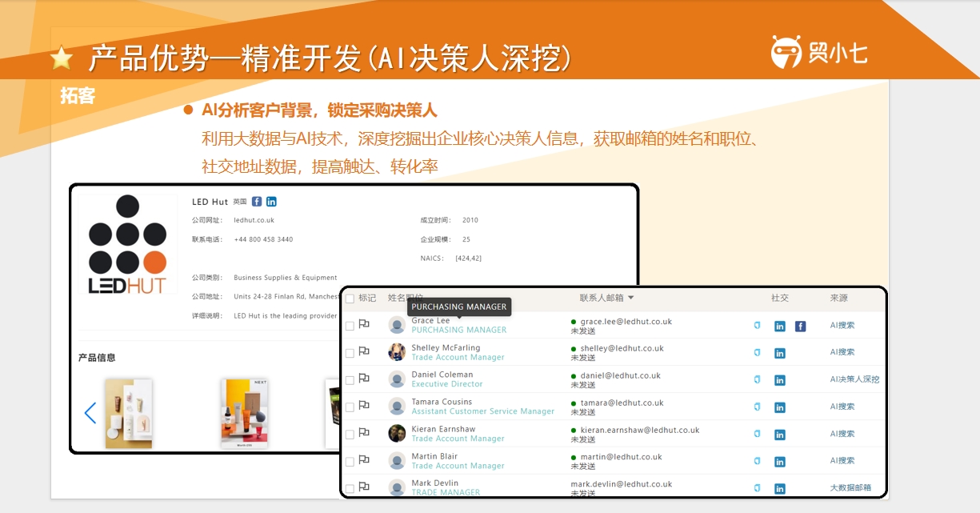Screen dimensions: 980x513
Task: Open the AI决策人深挖 source for Daniel Coleman
Action: click(855, 379)
